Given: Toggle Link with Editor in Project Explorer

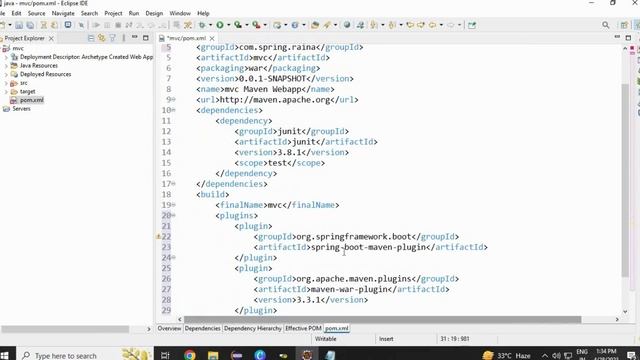Looking at the screenshot, I should [102, 38].
